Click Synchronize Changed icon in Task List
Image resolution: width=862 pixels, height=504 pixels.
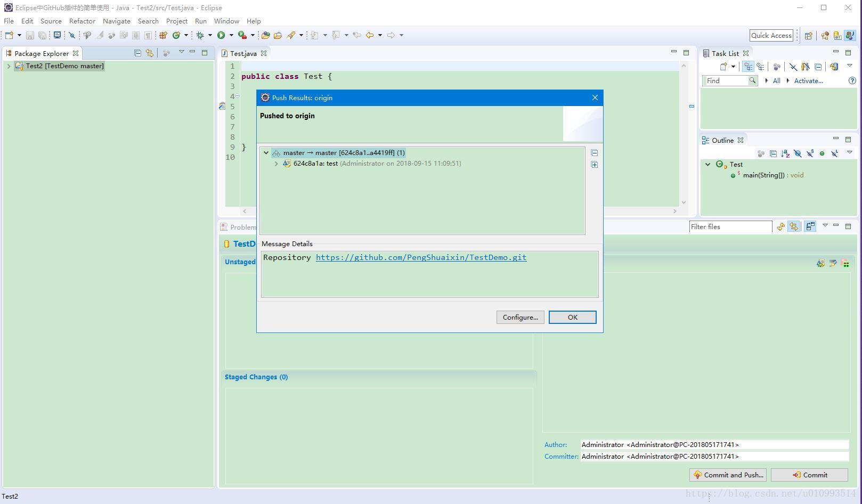(834, 67)
